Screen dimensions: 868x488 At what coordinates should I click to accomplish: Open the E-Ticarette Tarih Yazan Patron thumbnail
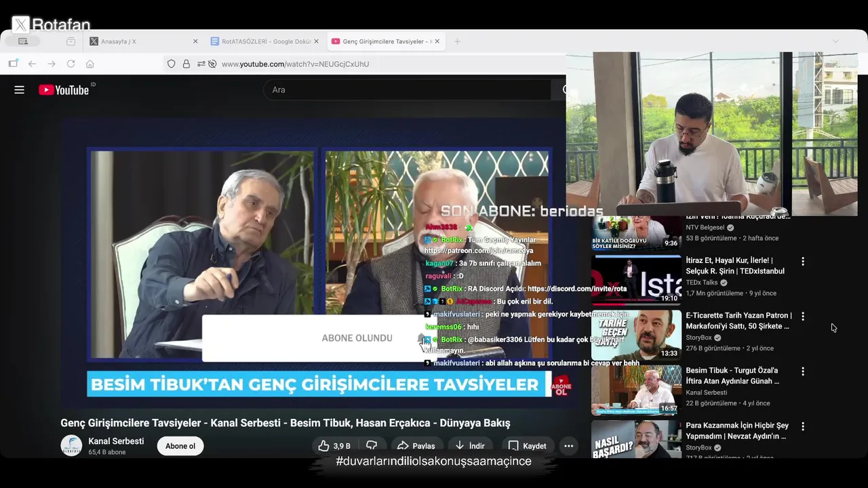636,335
